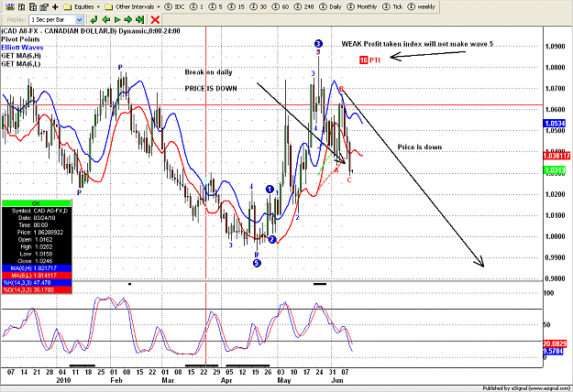Click the MA(6,L) 1.014117 red row

(37, 276)
